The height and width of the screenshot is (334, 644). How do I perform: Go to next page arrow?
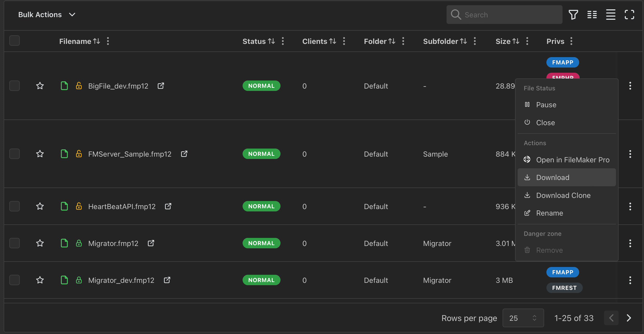(x=629, y=318)
